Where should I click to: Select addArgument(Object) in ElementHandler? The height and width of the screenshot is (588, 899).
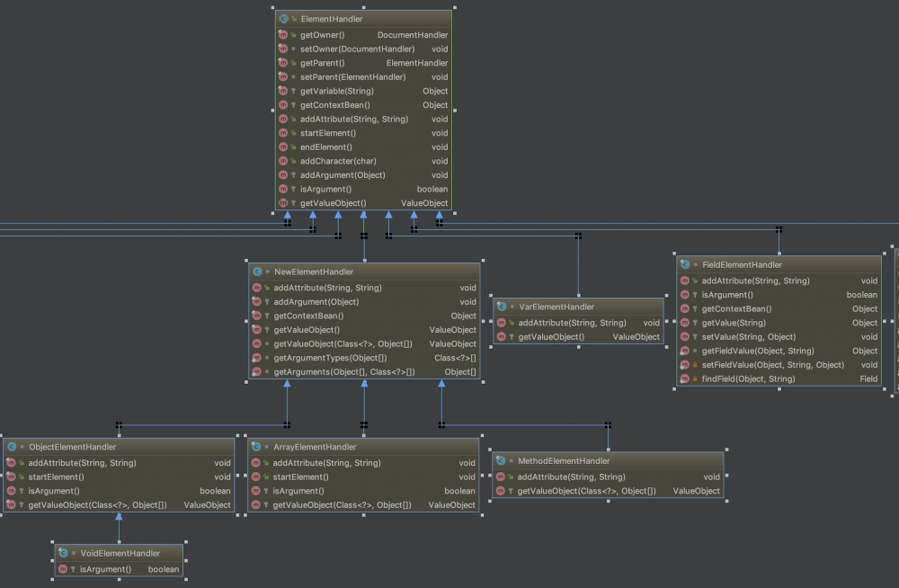click(343, 175)
